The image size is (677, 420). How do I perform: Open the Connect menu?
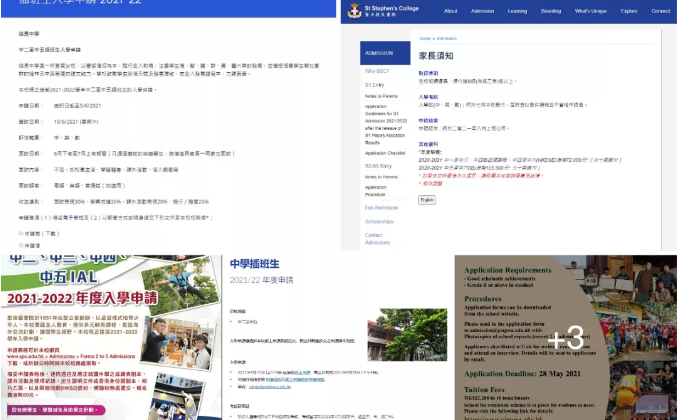[x=661, y=11]
